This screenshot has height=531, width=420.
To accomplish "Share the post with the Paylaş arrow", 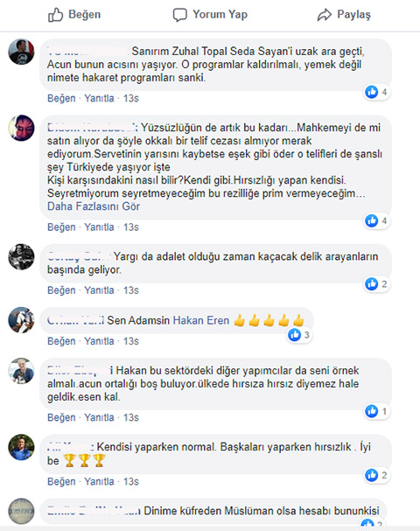I will 344,15.
